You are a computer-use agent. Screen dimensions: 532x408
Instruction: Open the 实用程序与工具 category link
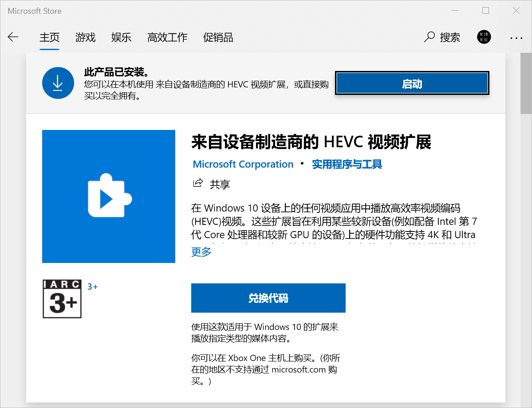pyautogui.click(x=347, y=164)
